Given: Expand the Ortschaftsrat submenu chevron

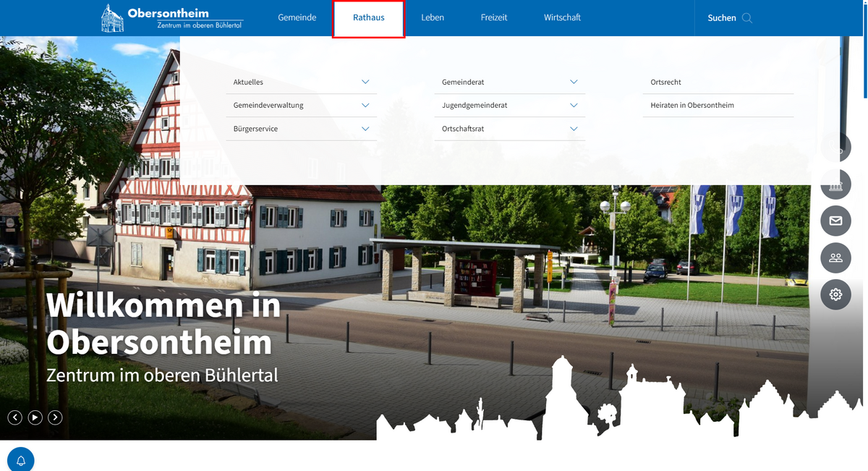Looking at the screenshot, I should 574,129.
